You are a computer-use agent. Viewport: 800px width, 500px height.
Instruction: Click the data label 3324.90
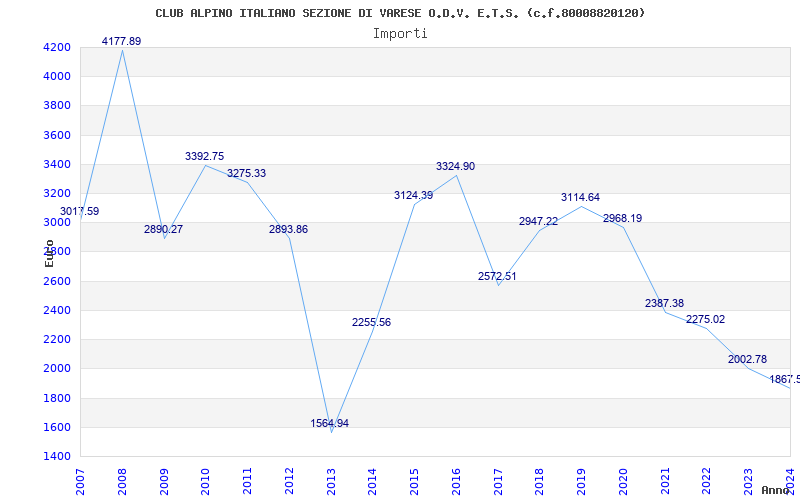pos(455,166)
